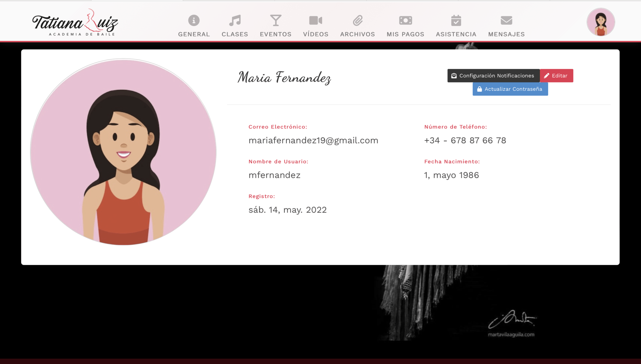This screenshot has width=641, height=364.
Task: Click the phone number +34 678 87 66 78
Action: [465, 140]
